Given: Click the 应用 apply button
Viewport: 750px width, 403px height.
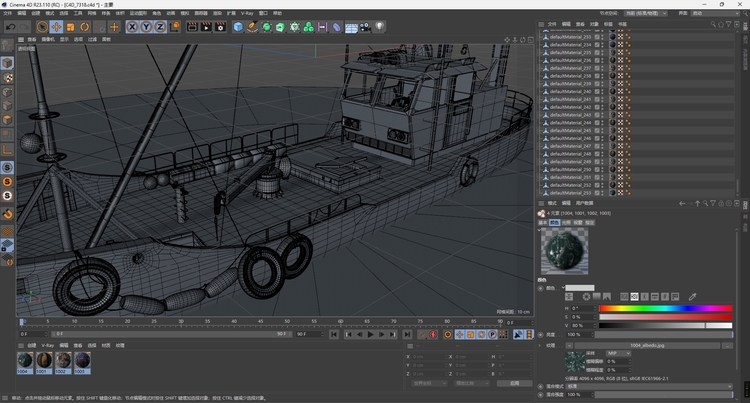Looking at the screenshot, I should (x=514, y=382).
